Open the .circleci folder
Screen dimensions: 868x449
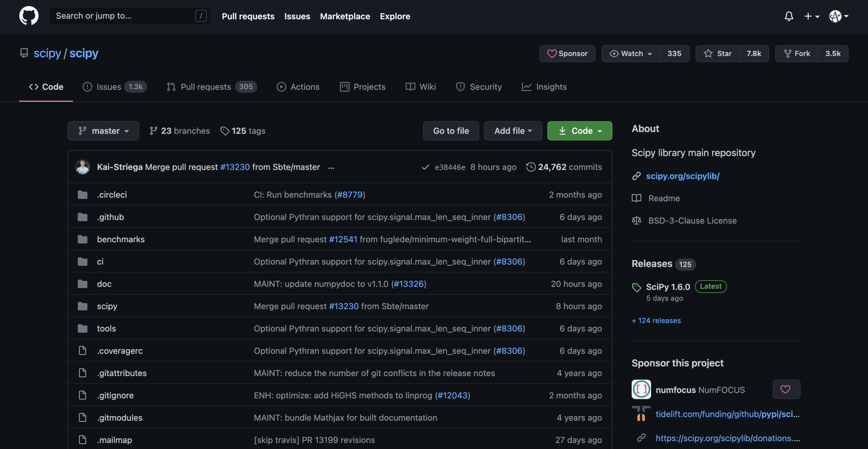(x=112, y=195)
